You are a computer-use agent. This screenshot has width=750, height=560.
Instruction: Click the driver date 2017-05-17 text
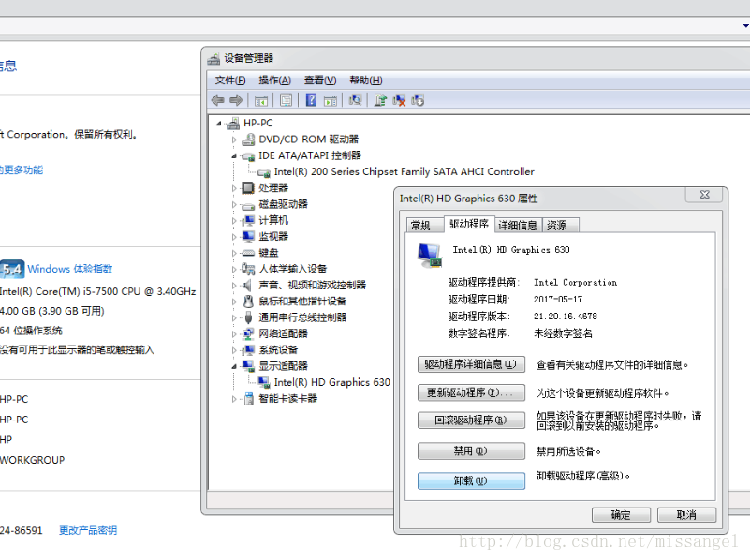tap(558, 300)
